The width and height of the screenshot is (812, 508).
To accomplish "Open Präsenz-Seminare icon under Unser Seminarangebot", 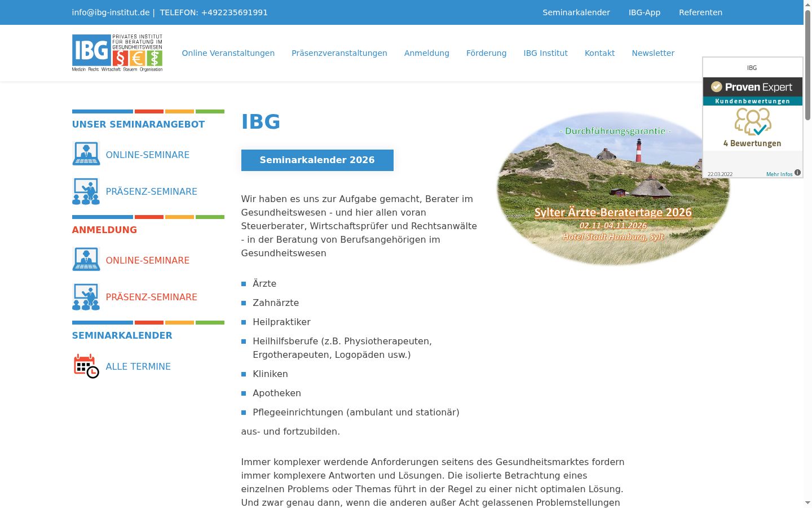I will [x=86, y=191].
